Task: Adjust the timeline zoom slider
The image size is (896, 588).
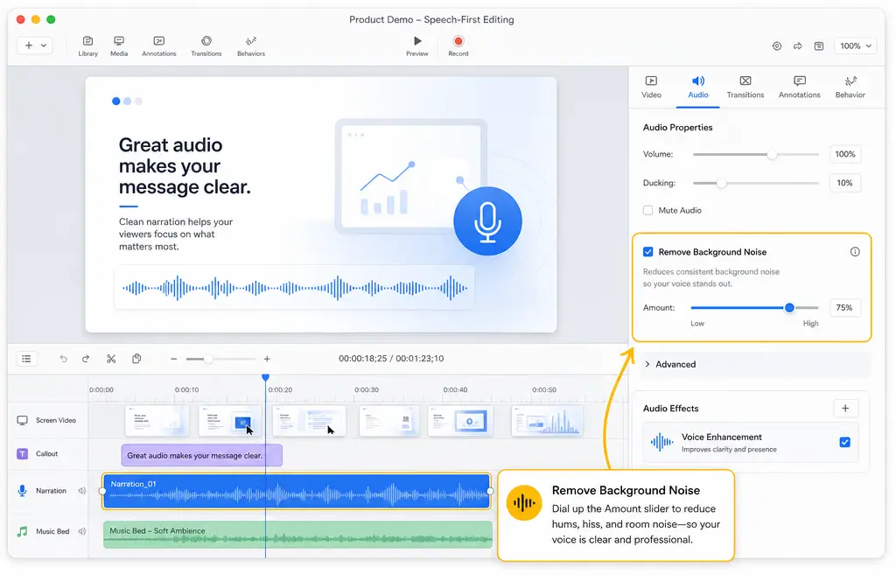Action: pyautogui.click(x=208, y=359)
